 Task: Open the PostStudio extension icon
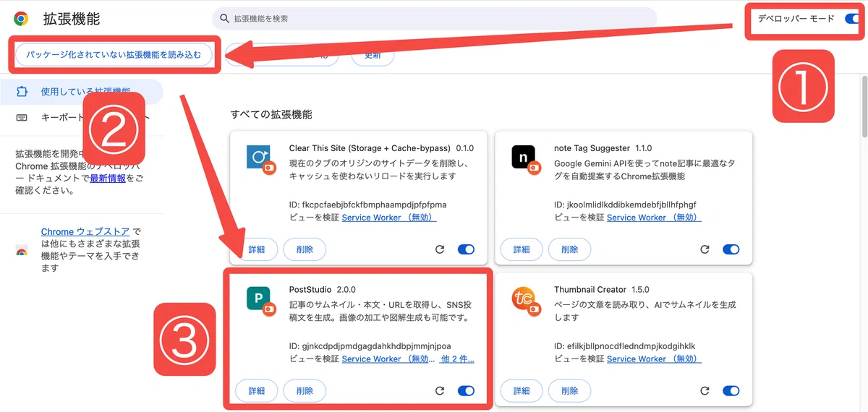click(x=260, y=300)
